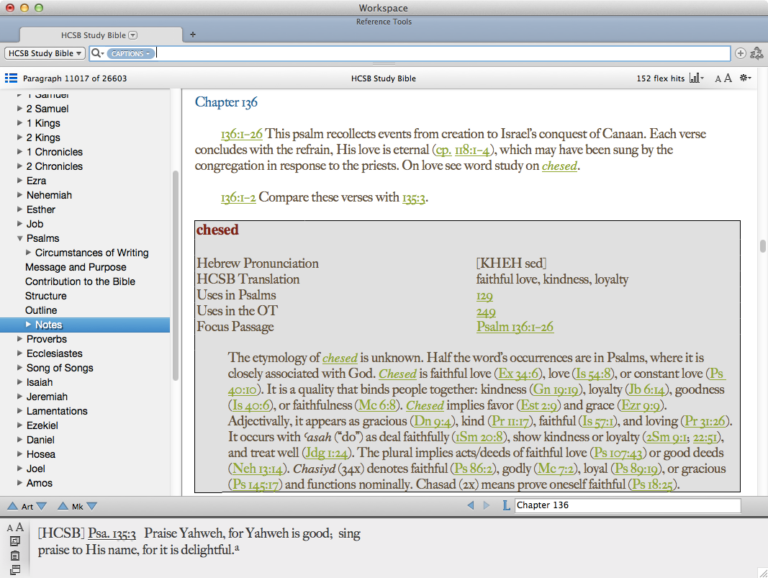Image resolution: width=768 pixels, height=578 pixels.
Task: Click the Chapter 136 go-to field
Action: pos(627,506)
